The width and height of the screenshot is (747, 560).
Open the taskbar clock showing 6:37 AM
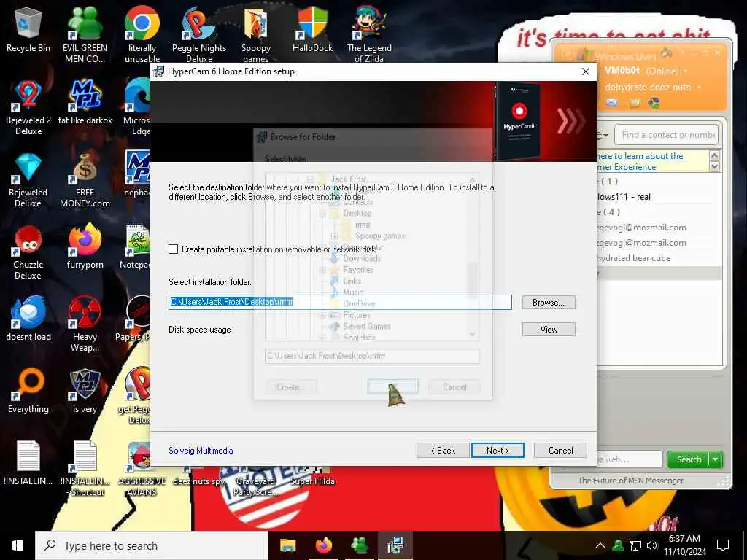684,545
